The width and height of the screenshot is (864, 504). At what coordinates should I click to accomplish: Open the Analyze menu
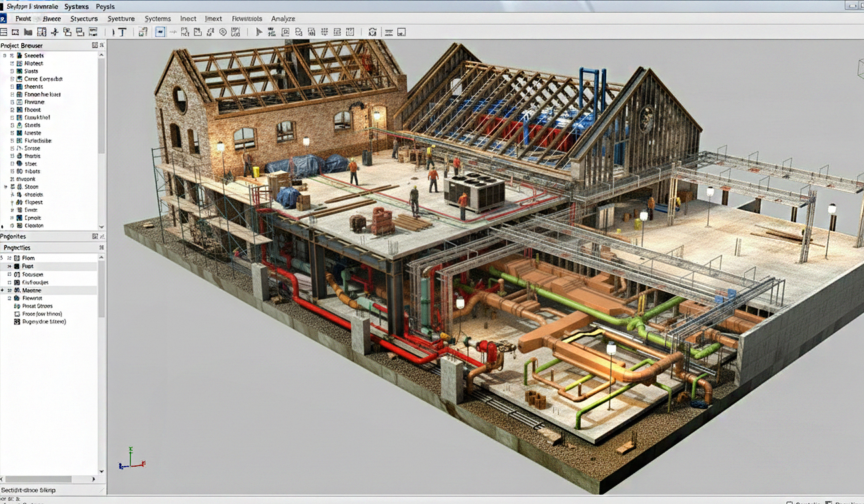click(x=283, y=18)
